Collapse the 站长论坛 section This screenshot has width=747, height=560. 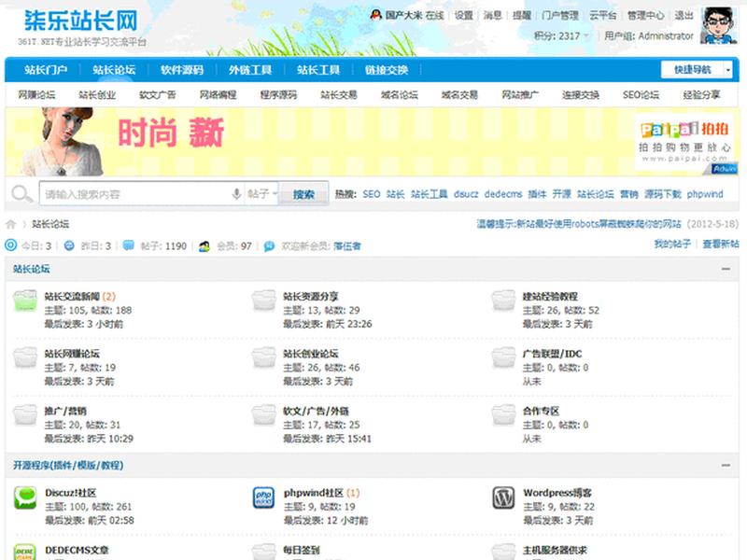[x=726, y=269]
